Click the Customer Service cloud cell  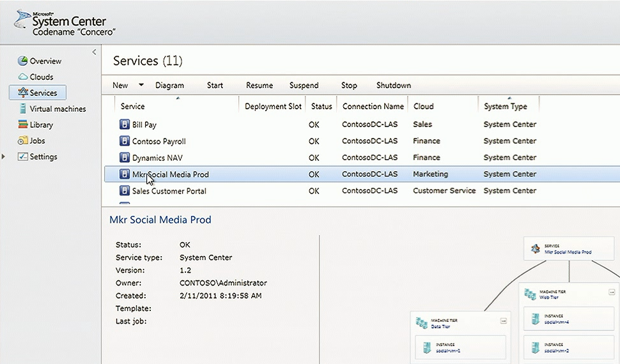(x=444, y=190)
